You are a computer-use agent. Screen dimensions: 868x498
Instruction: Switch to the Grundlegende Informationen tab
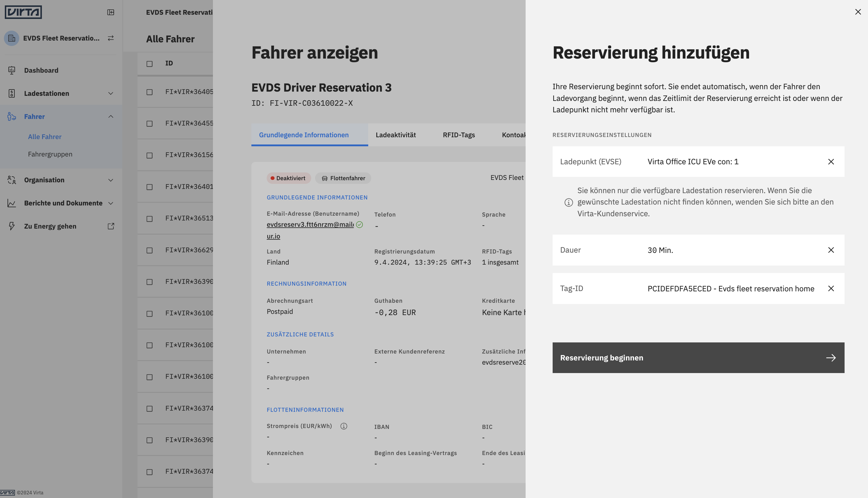click(x=310, y=135)
